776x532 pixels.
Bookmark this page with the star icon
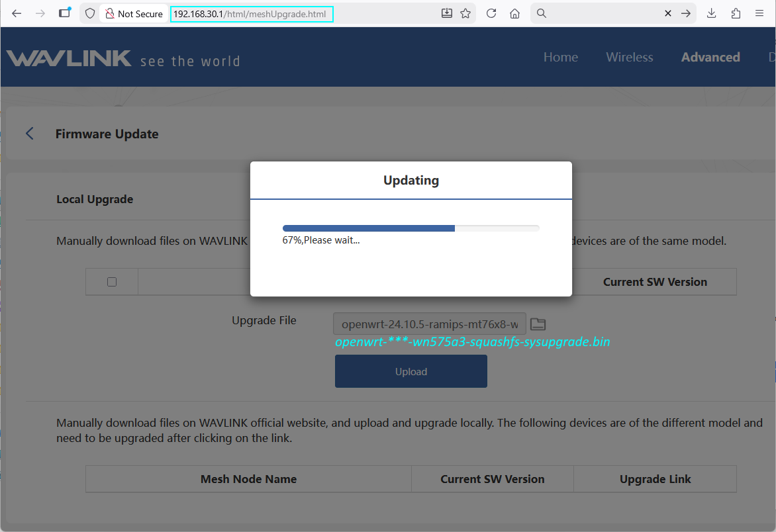pyautogui.click(x=465, y=13)
